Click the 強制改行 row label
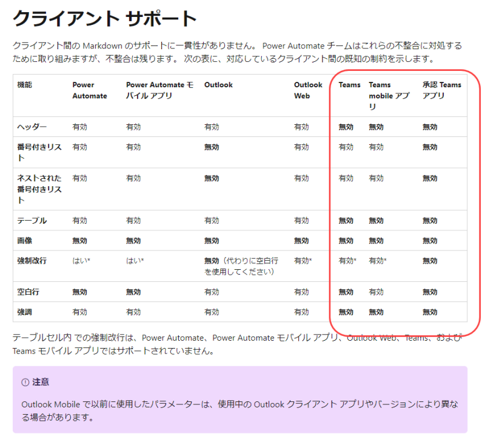The height and width of the screenshot is (448, 485). pos(32,261)
